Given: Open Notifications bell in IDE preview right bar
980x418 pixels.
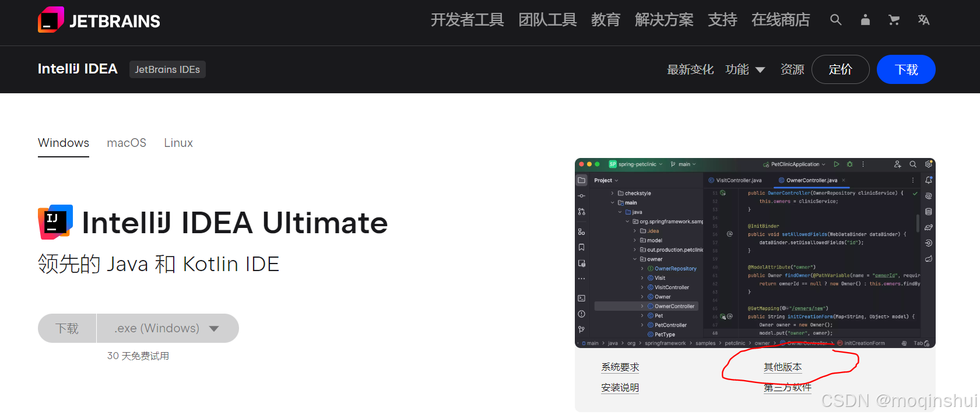Looking at the screenshot, I should point(929,180).
